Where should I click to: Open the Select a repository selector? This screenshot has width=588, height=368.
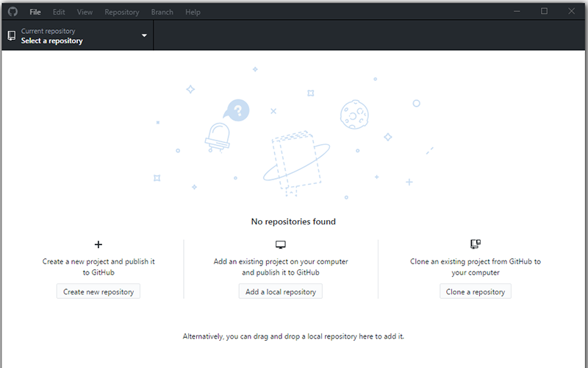pyautogui.click(x=77, y=35)
